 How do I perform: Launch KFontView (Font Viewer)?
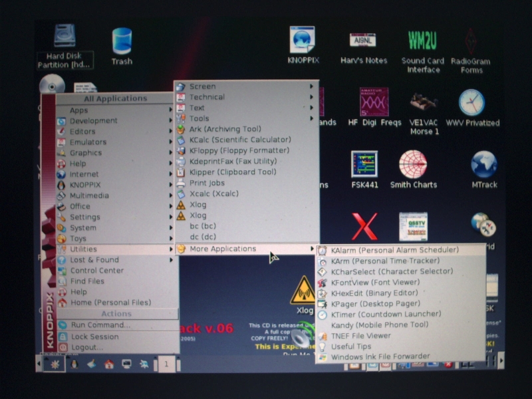coord(400,282)
